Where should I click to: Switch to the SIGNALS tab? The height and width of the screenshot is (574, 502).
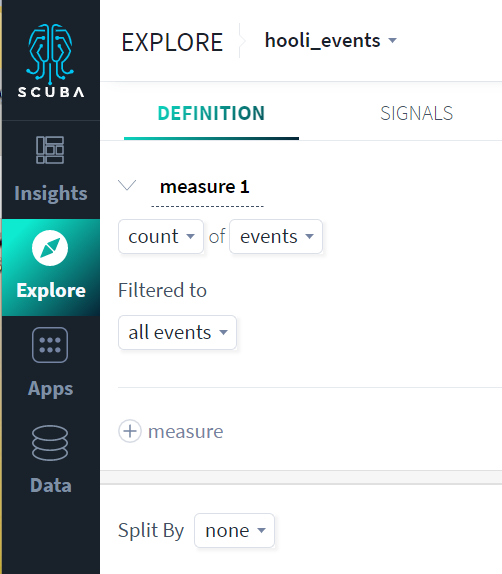(x=416, y=113)
